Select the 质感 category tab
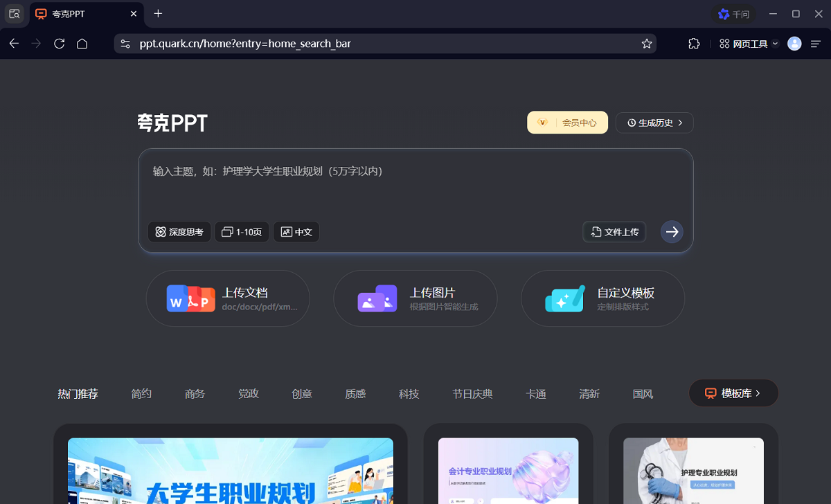831x504 pixels. (355, 394)
